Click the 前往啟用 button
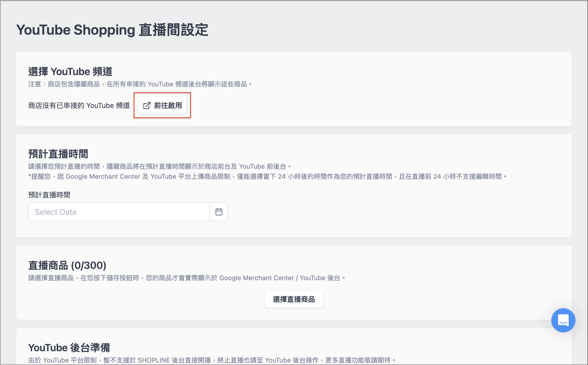This screenshot has width=588, height=365. pyautogui.click(x=162, y=105)
